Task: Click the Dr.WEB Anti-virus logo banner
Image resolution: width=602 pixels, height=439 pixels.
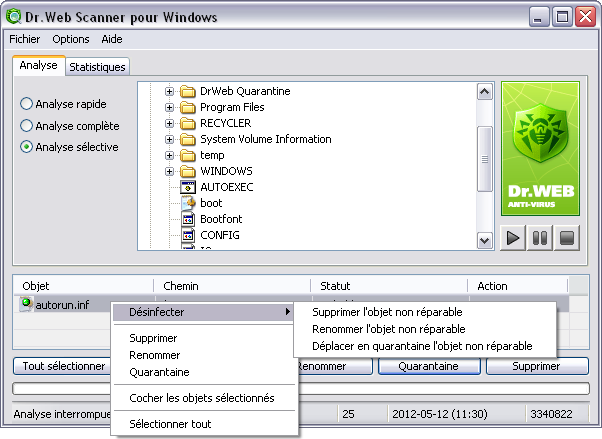Action: (x=540, y=149)
